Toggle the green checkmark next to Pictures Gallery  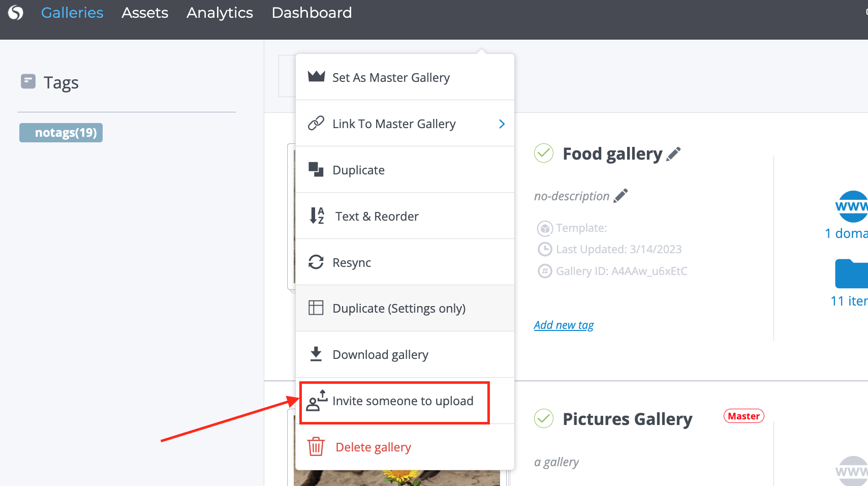click(x=544, y=418)
